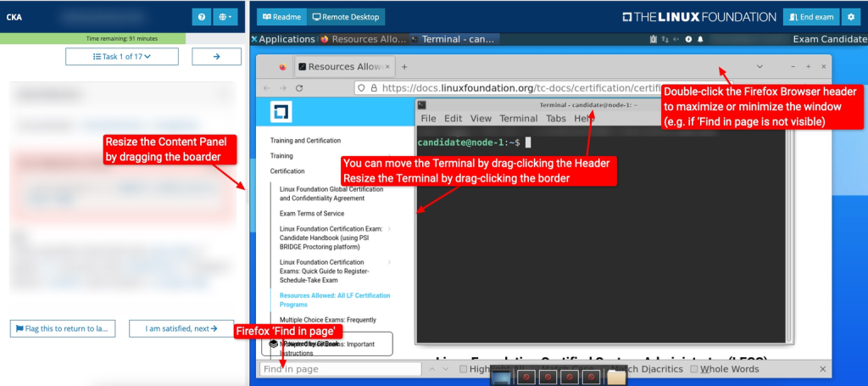Expand the Task 1 of 17 dropdown
868x386 pixels.
coord(122,57)
